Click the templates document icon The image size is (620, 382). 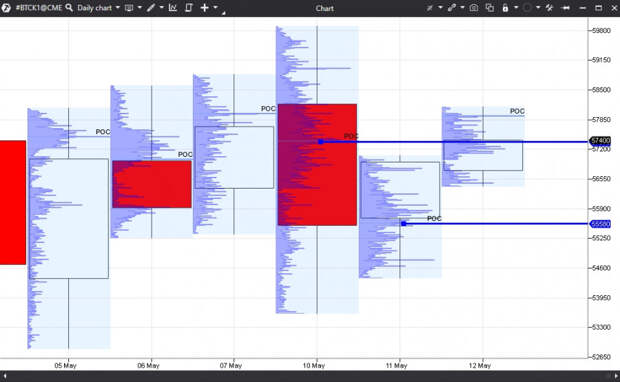(189, 8)
